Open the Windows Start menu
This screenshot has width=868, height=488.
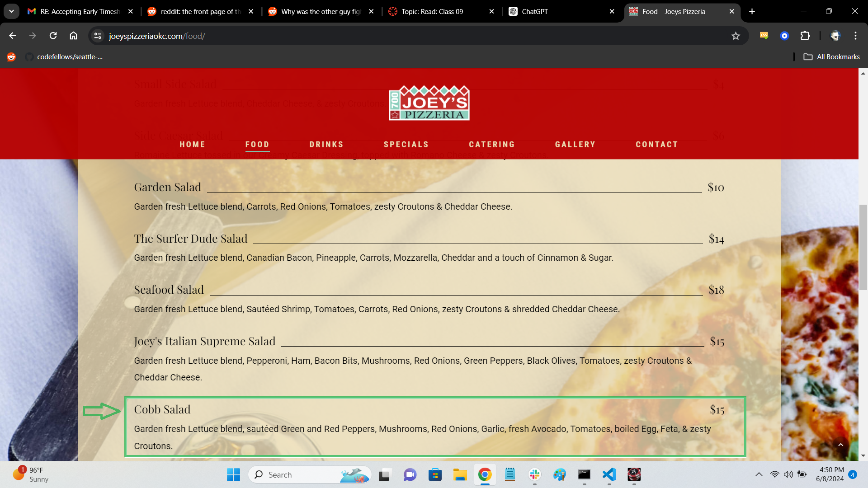(233, 474)
